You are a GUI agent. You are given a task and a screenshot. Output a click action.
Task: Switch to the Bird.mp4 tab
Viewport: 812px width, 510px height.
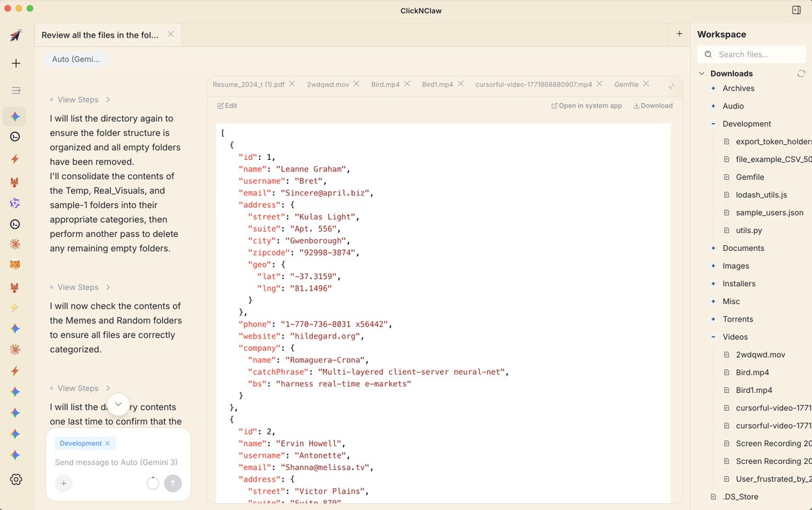(385, 85)
